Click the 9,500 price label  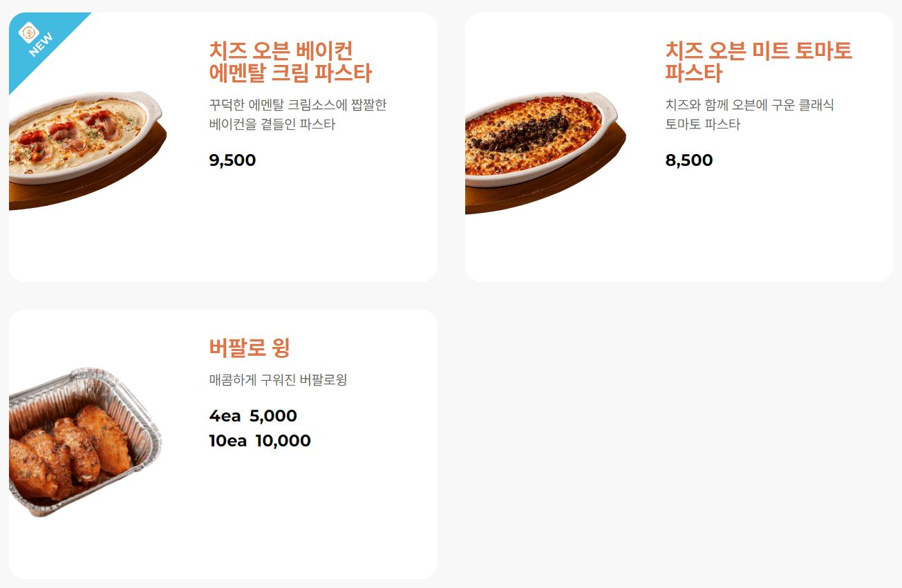(x=232, y=160)
